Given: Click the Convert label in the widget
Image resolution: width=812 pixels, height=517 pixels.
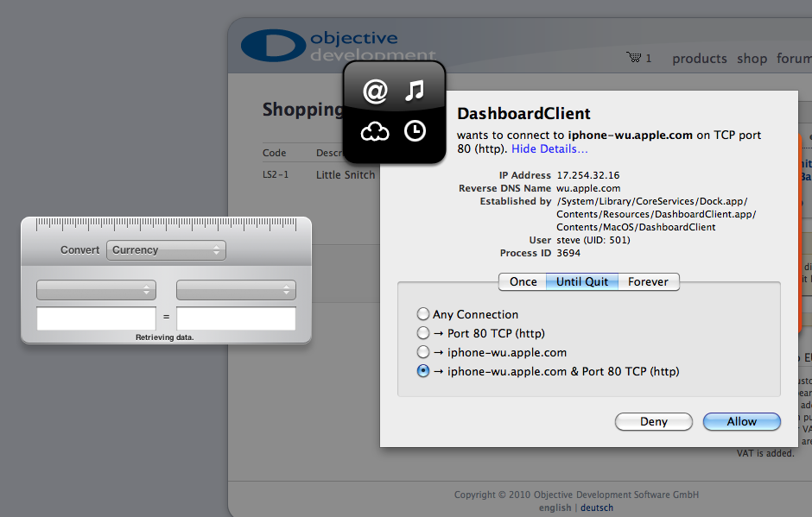Looking at the screenshot, I should (x=79, y=250).
